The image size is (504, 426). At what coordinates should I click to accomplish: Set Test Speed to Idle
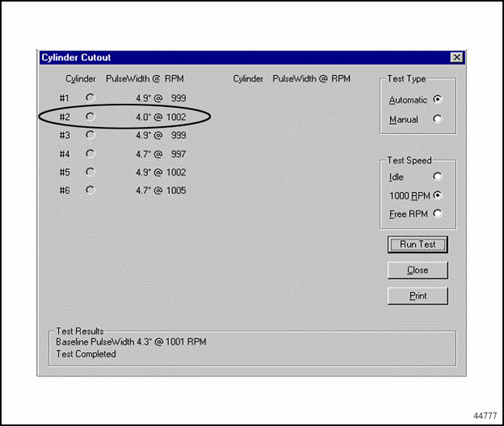tap(438, 177)
